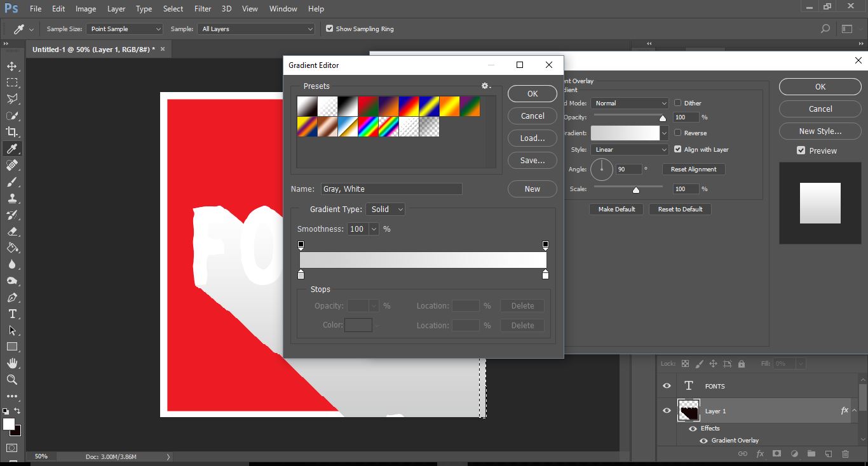Click the search icon in options bar
Image resolution: width=868 pixels, height=466 pixels.
coord(825,29)
